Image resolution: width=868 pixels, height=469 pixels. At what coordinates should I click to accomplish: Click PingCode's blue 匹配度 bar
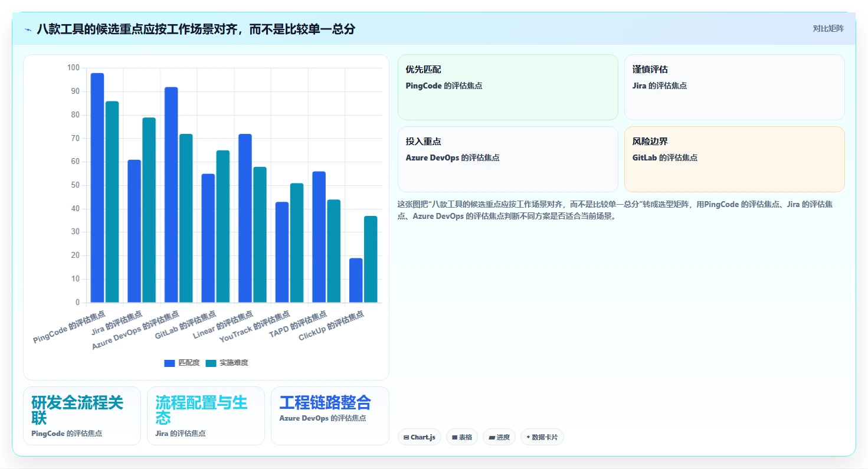click(97, 188)
